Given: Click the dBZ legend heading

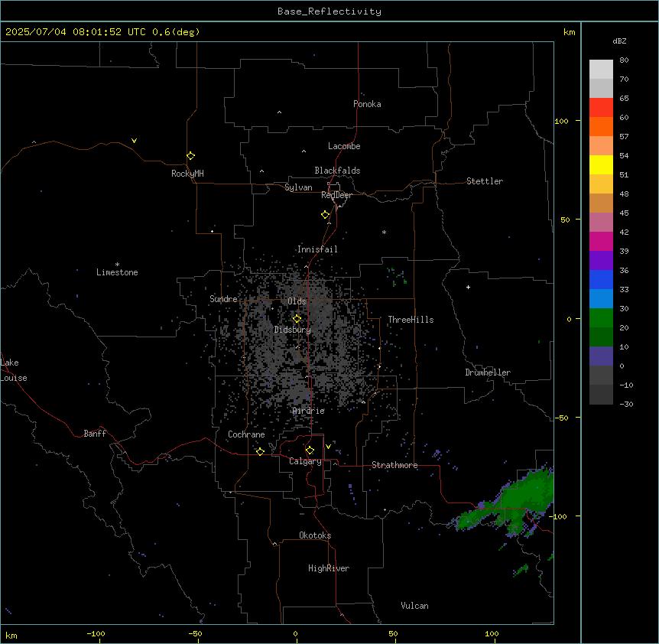Looking at the screenshot, I should (x=619, y=41).
